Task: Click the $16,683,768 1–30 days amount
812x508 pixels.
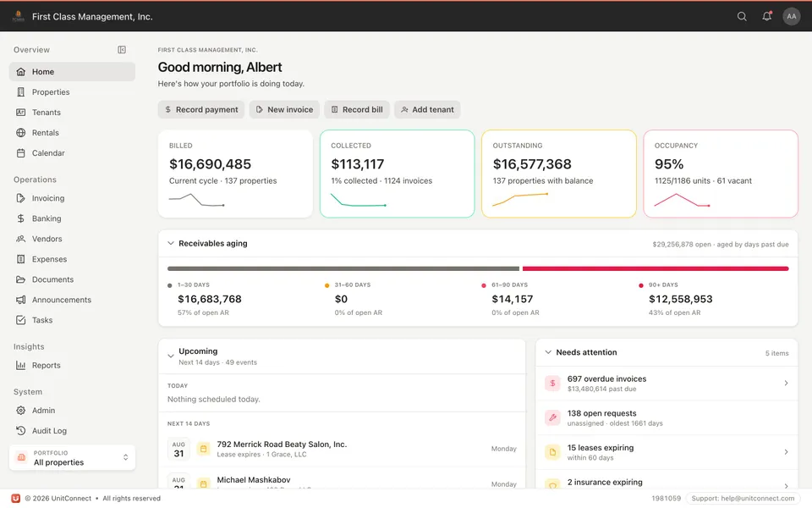Action: tap(210, 299)
